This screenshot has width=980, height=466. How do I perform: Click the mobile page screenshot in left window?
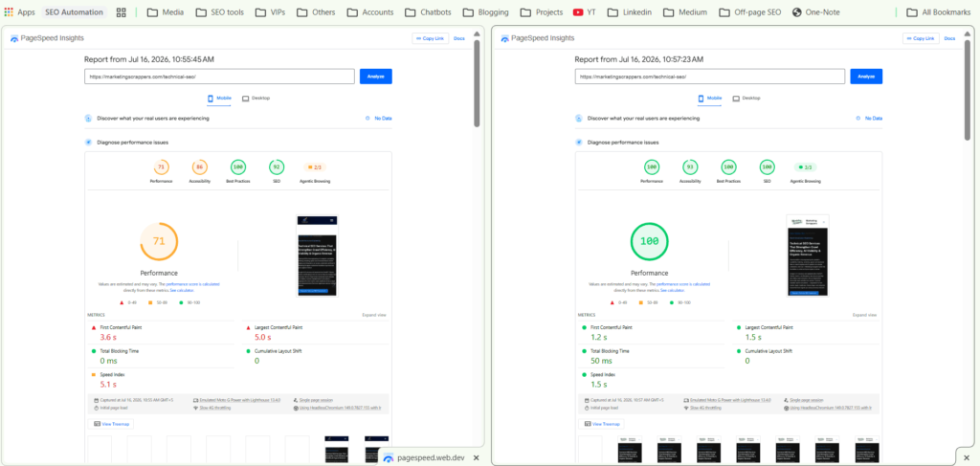[x=317, y=255]
